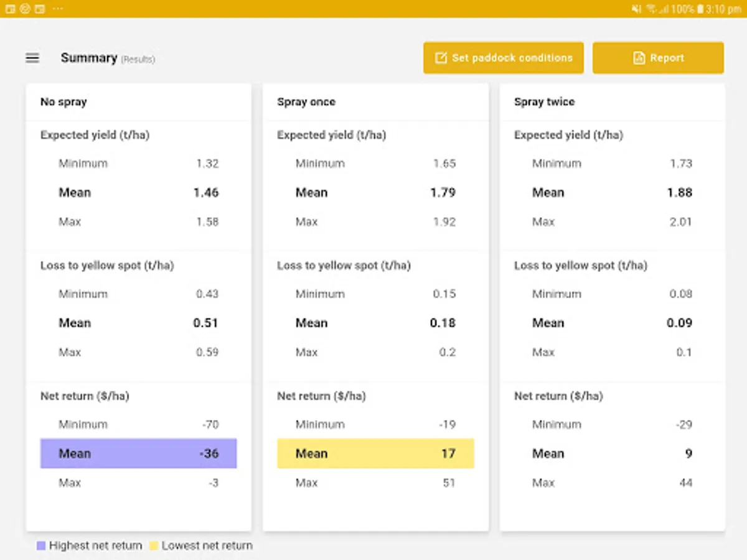Select the Spray once column header

pos(306,102)
